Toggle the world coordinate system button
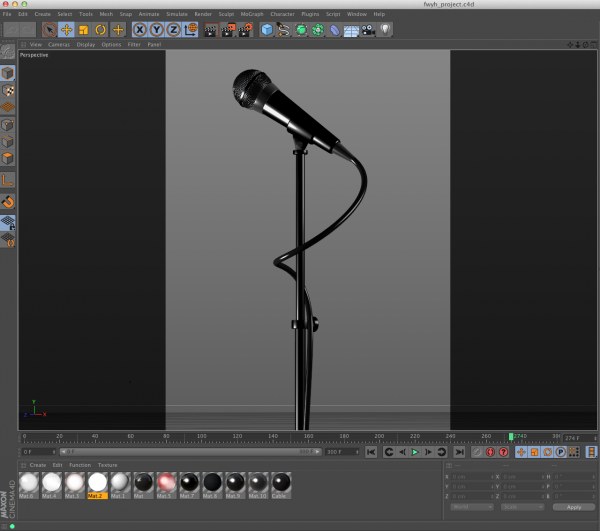This screenshot has height=531, width=600. click(190, 30)
